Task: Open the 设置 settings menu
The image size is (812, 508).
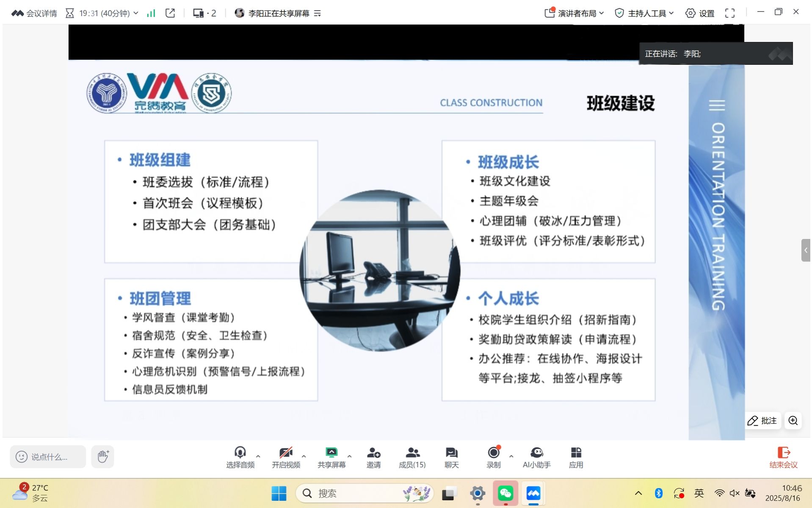Action: click(x=700, y=13)
